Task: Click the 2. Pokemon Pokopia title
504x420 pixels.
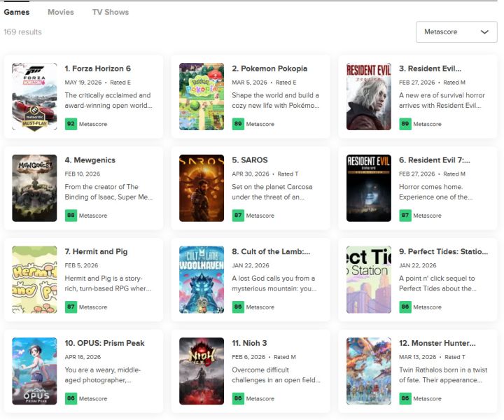Action: 269,69
